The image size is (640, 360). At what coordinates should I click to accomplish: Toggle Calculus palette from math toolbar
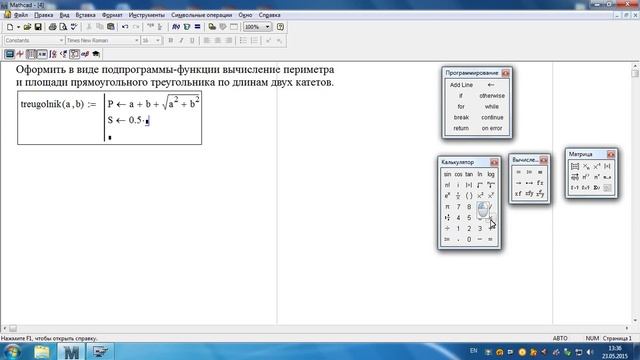point(53,54)
